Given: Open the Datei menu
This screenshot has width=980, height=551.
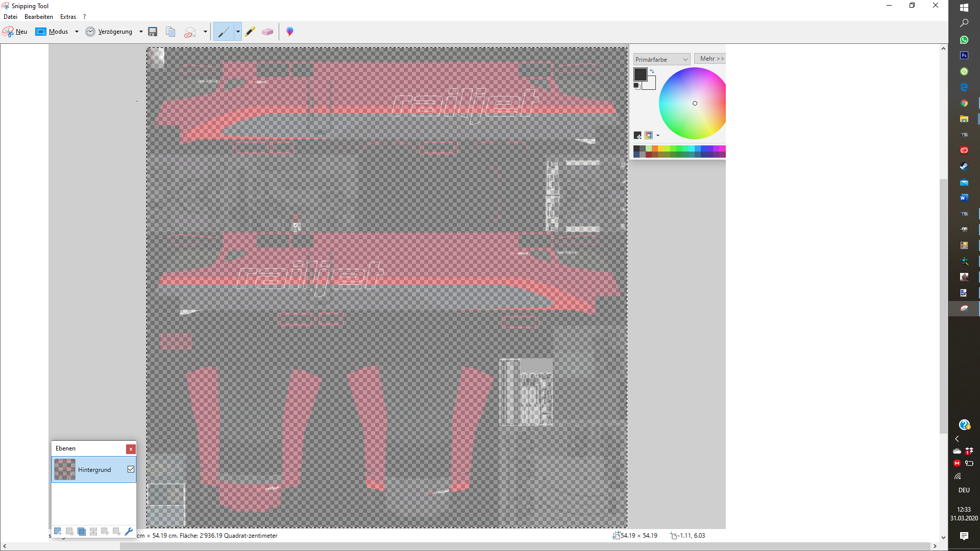Looking at the screenshot, I should click(x=10, y=17).
